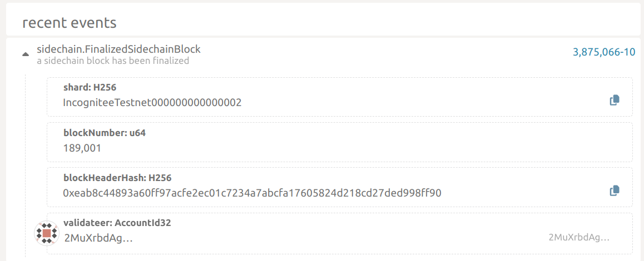Click the 'a sidechain block has been finalized' description
Screen dimensions: 644x261
[113, 61]
